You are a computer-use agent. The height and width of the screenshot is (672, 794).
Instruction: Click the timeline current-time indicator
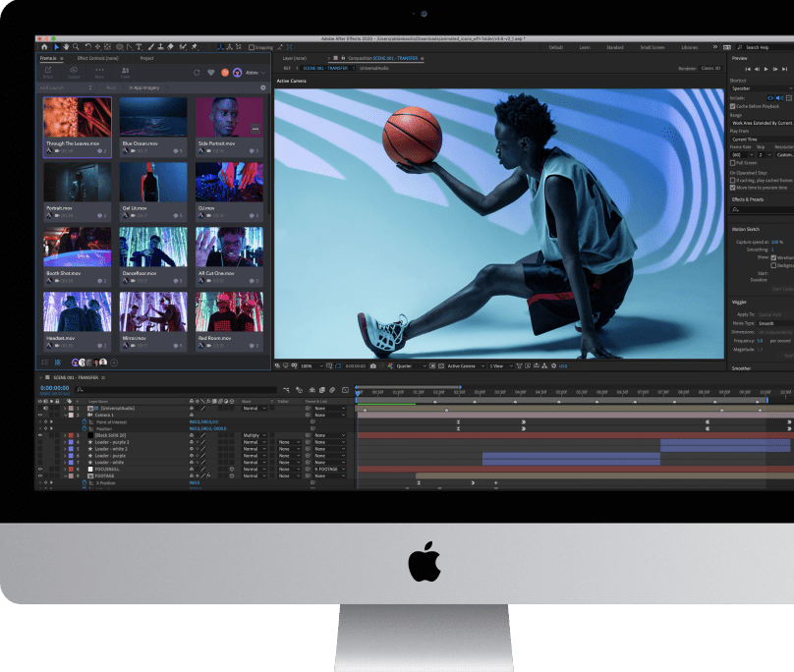tap(358, 393)
